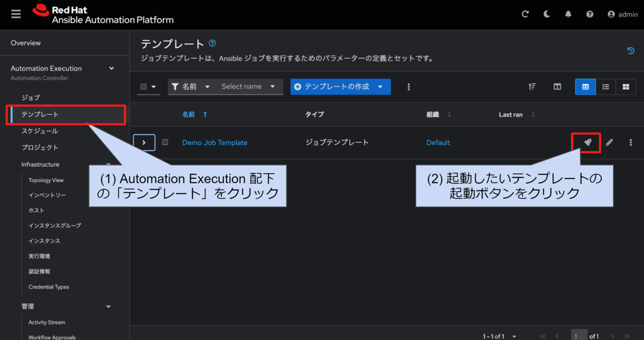Click the Red Hat Ansible Automation Platform logo

coord(103,15)
